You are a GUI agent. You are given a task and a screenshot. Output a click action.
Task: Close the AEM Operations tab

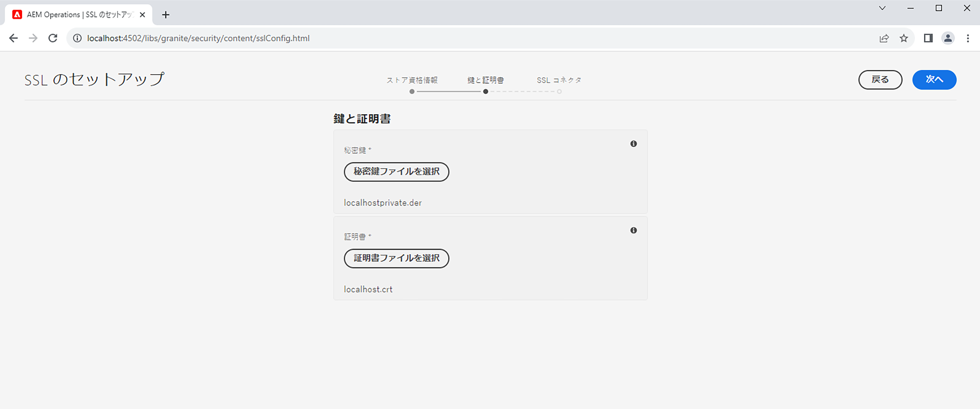pos(142,15)
